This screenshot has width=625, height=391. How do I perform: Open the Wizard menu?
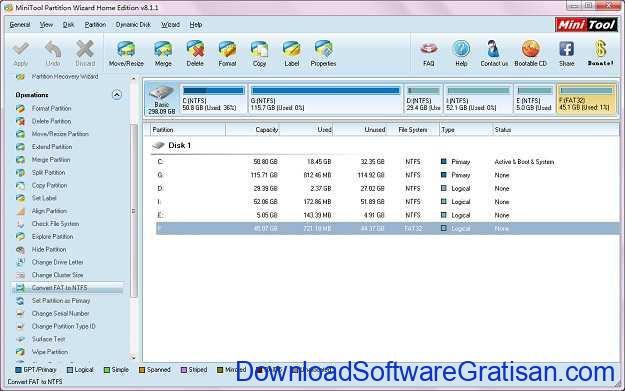170,25
